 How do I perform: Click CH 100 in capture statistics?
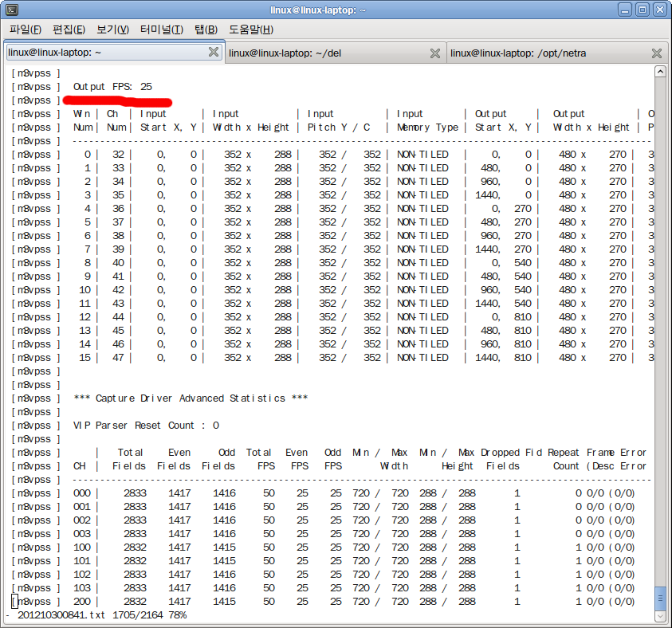pos(82,548)
